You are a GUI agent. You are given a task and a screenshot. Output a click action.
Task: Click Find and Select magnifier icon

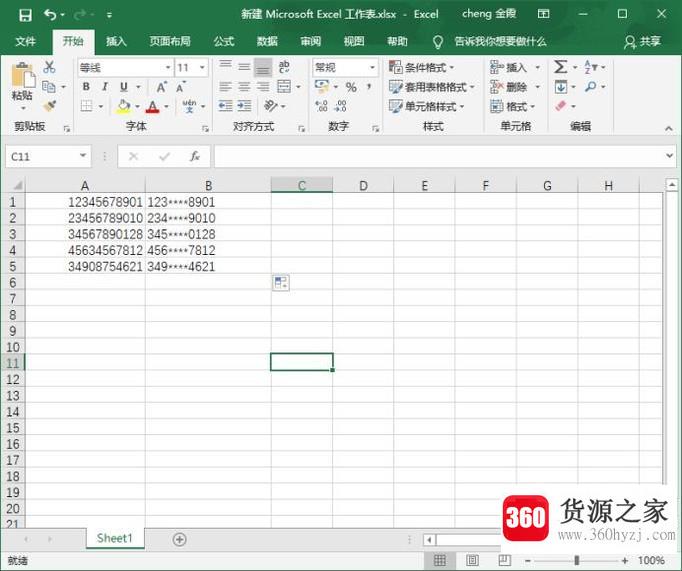tap(591, 87)
